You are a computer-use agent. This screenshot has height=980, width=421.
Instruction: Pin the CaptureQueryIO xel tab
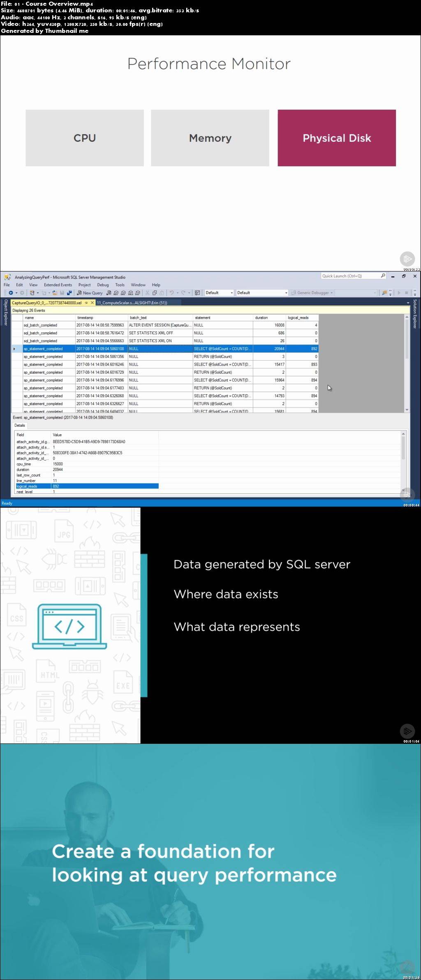click(86, 303)
